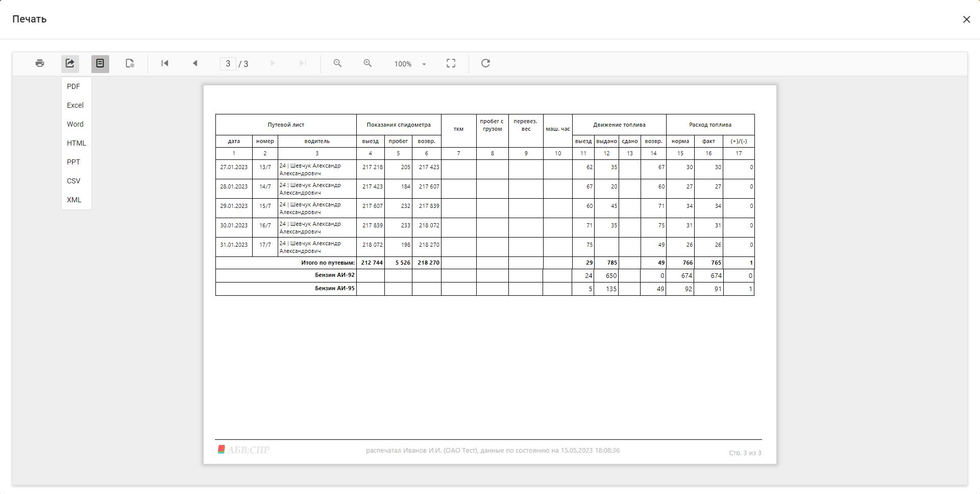Select the PPT export option

[x=73, y=162]
